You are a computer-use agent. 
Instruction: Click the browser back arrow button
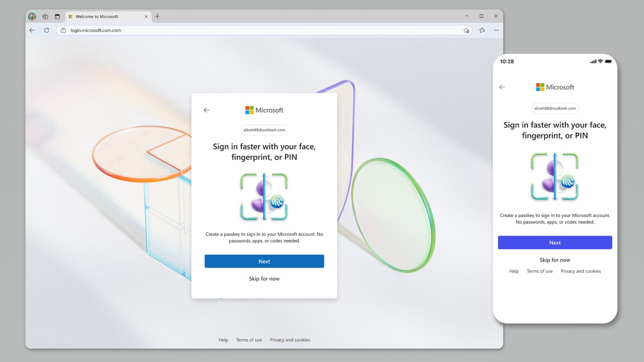click(x=32, y=30)
